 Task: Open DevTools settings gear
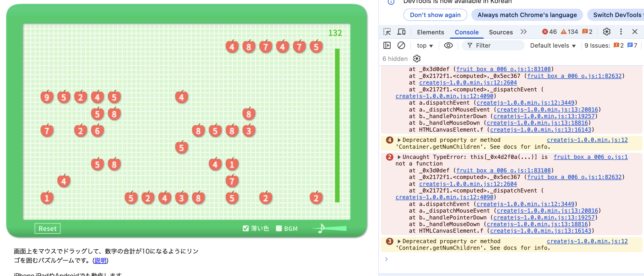(x=607, y=32)
